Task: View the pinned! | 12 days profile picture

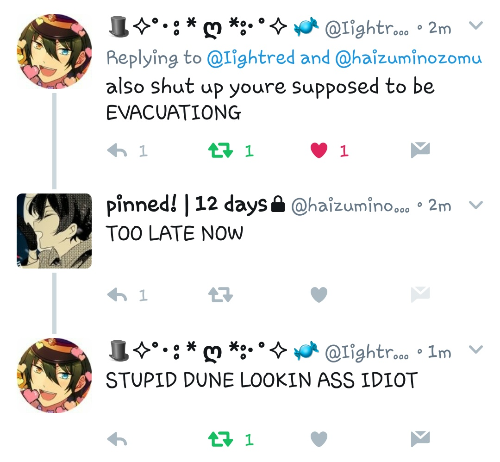Action: pos(54,231)
